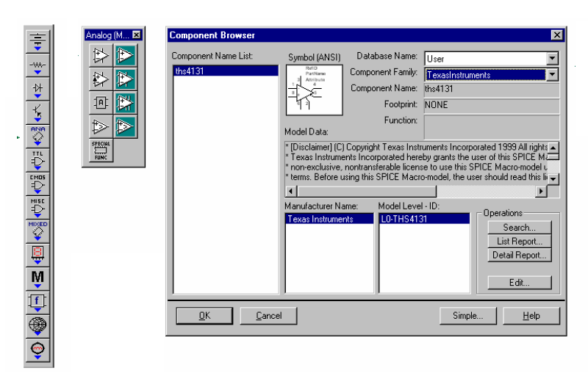Open the RF parts bin with Smith chart
This screenshot has width=588, height=379.
pos(37,326)
